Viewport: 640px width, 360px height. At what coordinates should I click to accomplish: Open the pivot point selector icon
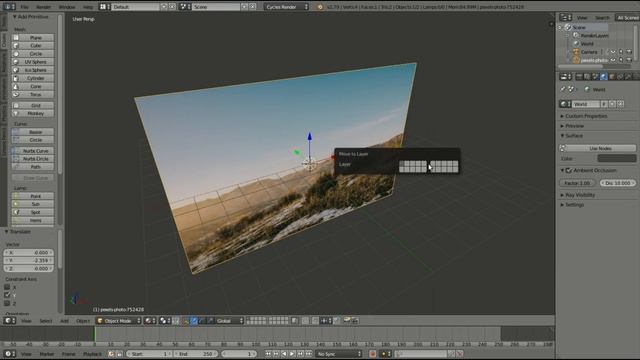pyautogui.click(x=165, y=321)
